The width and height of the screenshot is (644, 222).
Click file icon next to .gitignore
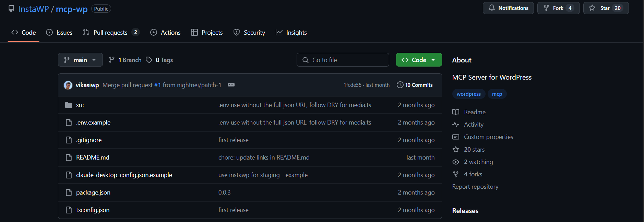coord(69,140)
